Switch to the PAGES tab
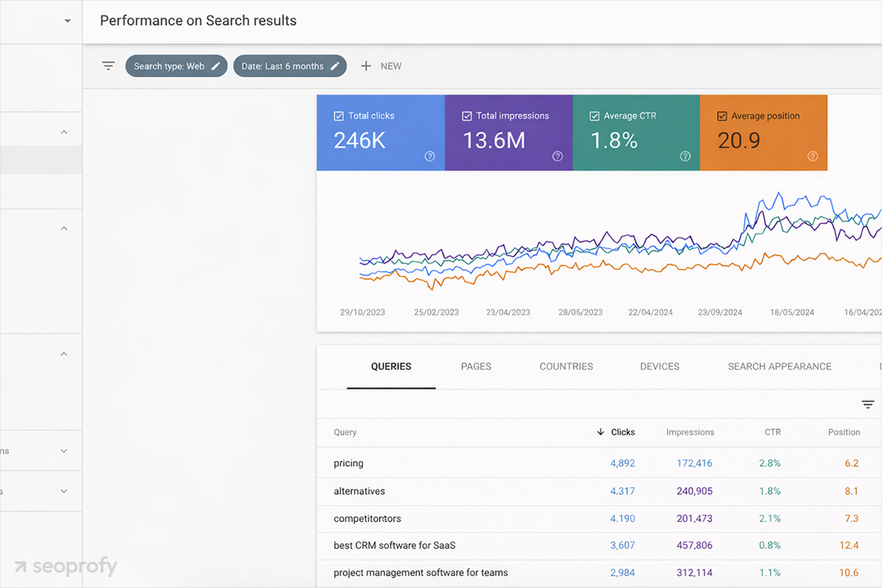 (476, 366)
